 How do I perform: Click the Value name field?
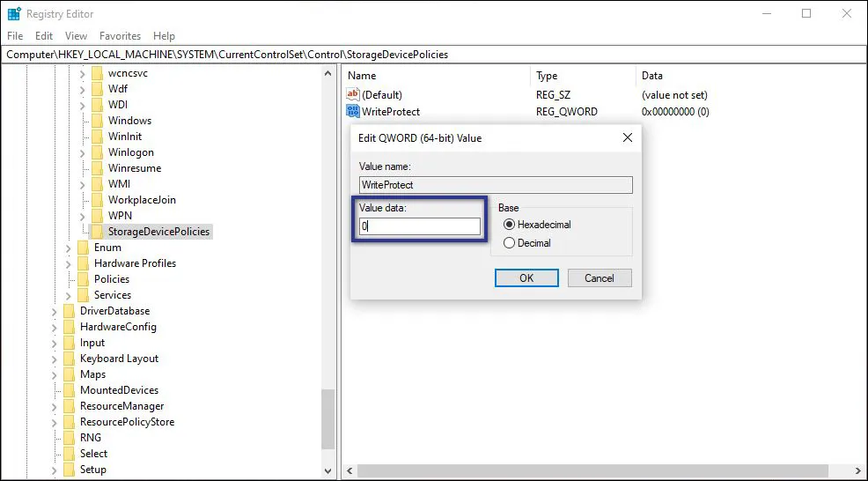[x=496, y=185]
